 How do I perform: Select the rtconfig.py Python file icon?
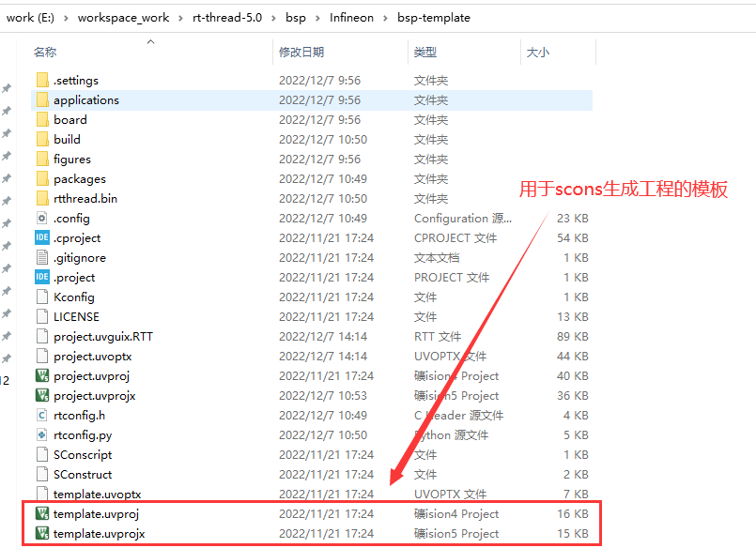tap(41, 435)
